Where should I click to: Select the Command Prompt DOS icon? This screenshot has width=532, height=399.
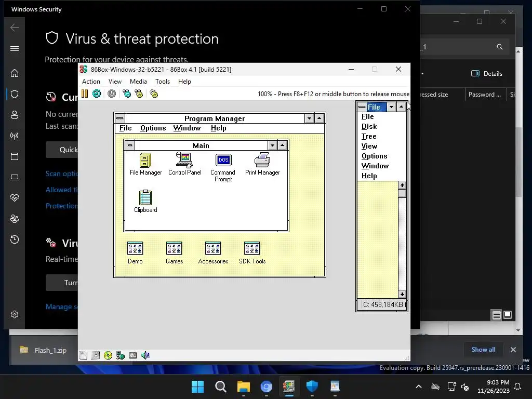pyautogui.click(x=223, y=168)
